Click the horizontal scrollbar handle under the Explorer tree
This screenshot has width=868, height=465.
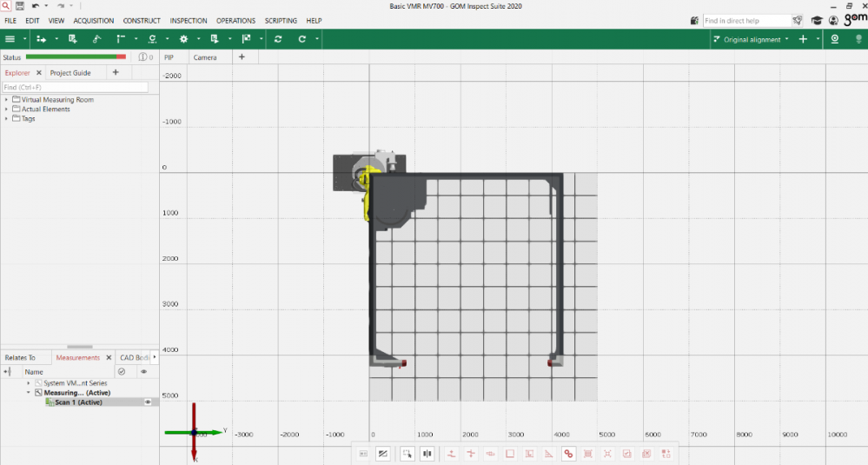click(80, 347)
